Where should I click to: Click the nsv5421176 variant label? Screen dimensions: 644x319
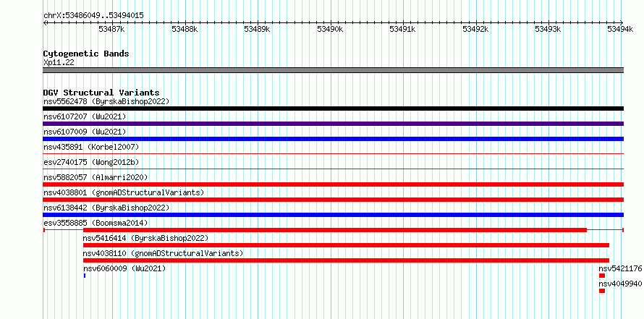pos(620,268)
